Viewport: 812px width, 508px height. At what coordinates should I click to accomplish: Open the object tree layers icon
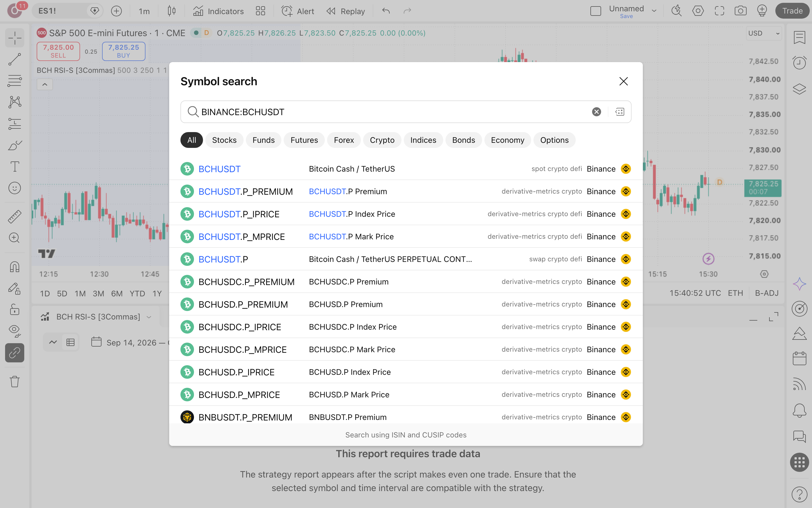[799, 89]
